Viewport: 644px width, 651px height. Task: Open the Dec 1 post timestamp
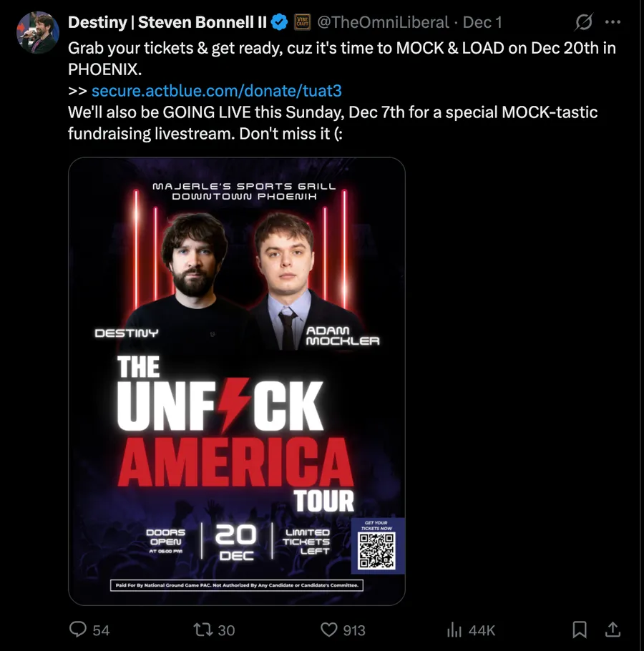click(483, 22)
